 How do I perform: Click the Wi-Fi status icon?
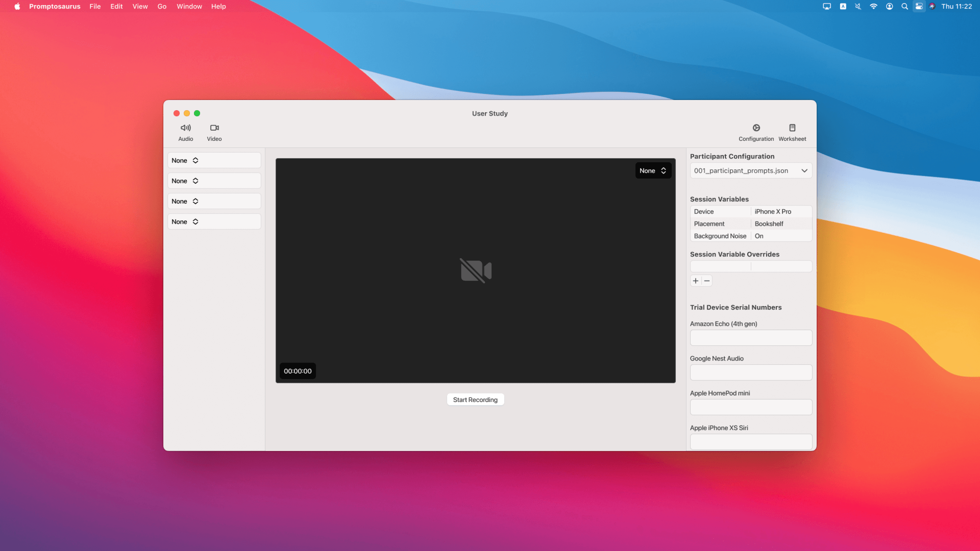tap(873, 6)
